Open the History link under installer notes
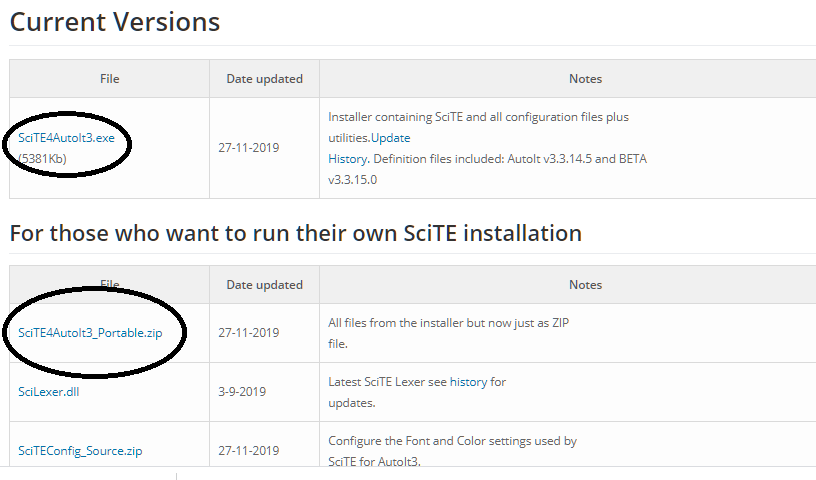The height and width of the screenshot is (480, 816). click(x=346, y=159)
